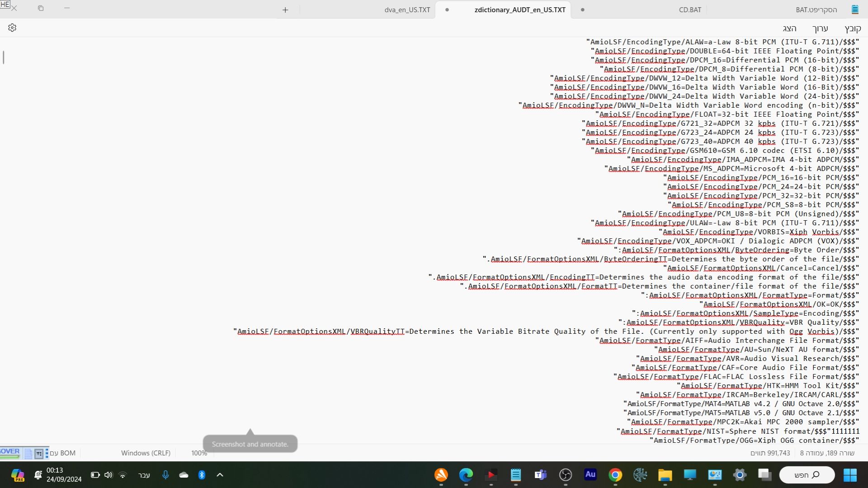
Task: Open the desktop monitor icon in taskbar
Action: coord(690,475)
